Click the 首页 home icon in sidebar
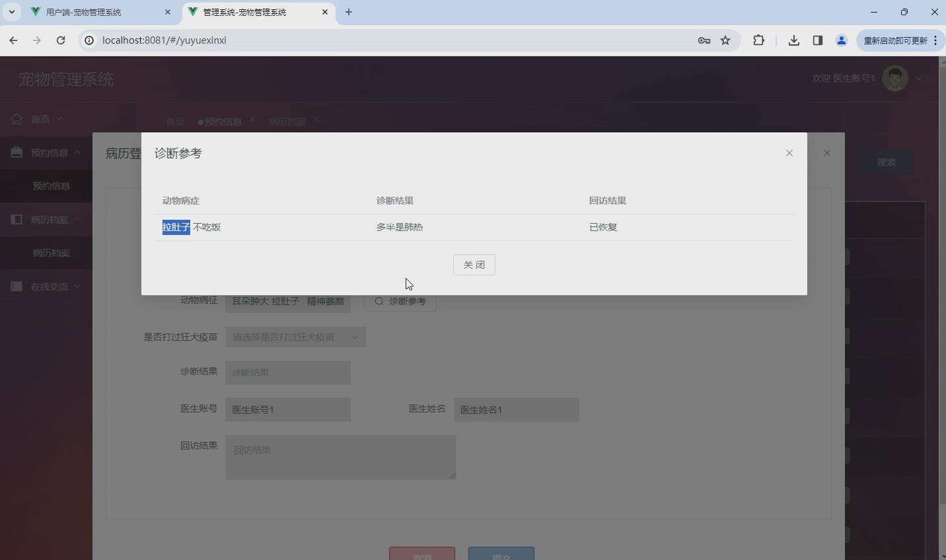The width and height of the screenshot is (946, 560). pos(16,119)
